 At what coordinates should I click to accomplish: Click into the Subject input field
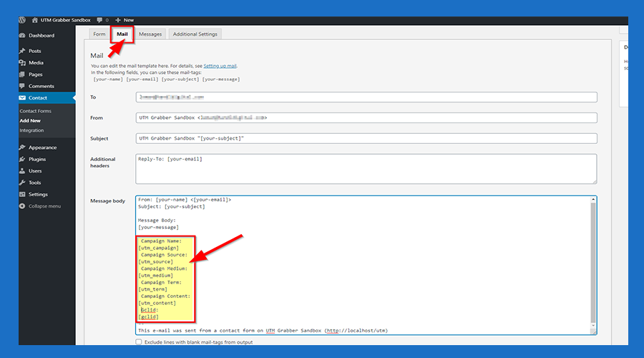[366, 138]
